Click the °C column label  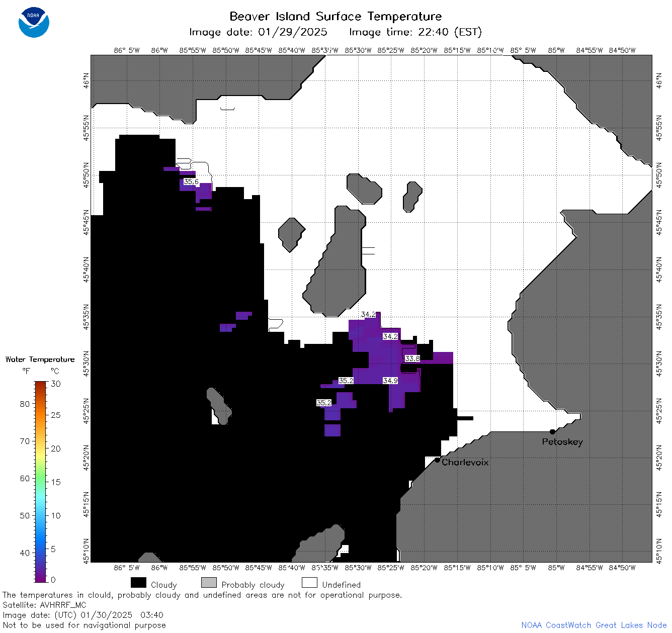(55, 371)
